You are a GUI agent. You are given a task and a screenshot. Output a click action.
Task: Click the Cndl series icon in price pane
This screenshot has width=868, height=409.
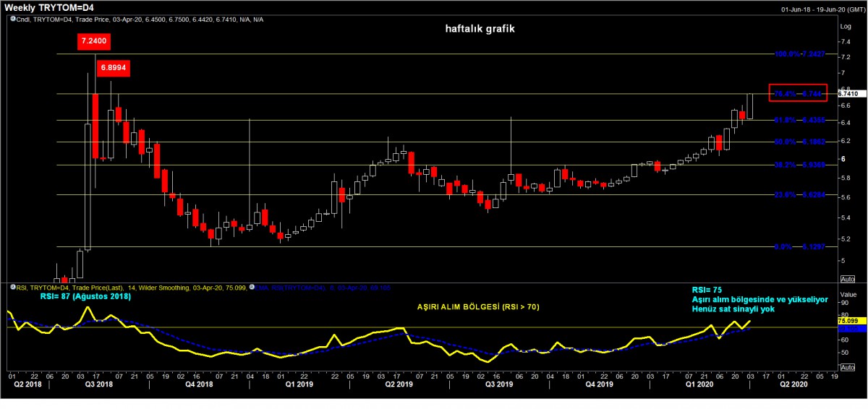point(12,19)
